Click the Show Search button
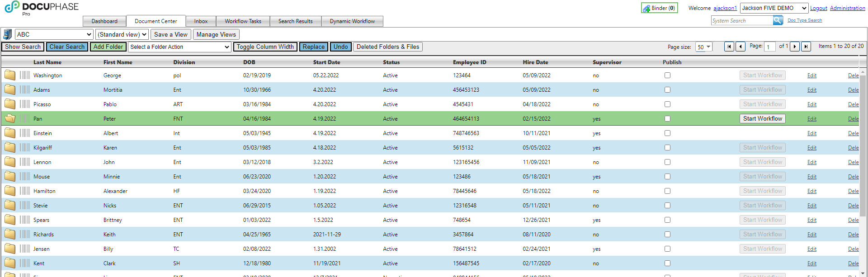The width and height of the screenshot is (868, 277). click(x=23, y=47)
